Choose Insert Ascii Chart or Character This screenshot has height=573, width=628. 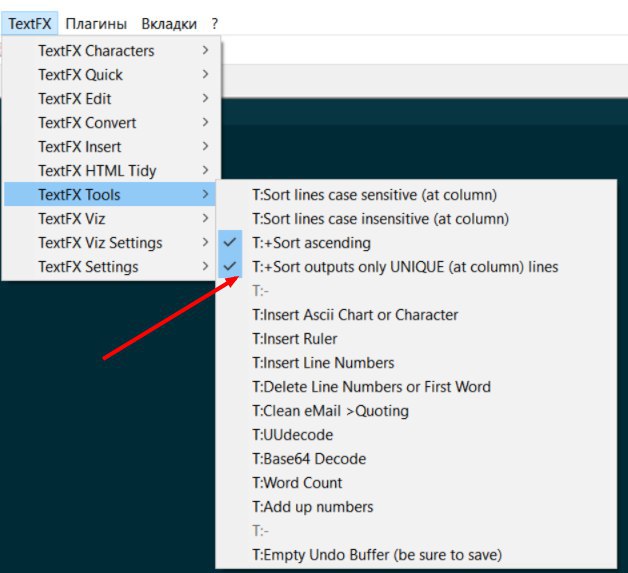pyautogui.click(x=416, y=315)
